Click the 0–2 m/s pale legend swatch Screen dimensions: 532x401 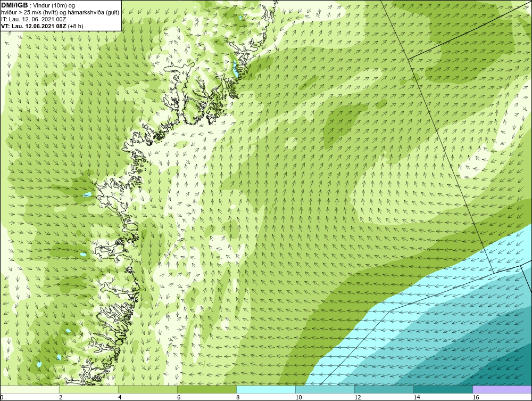[x=30, y=389]
